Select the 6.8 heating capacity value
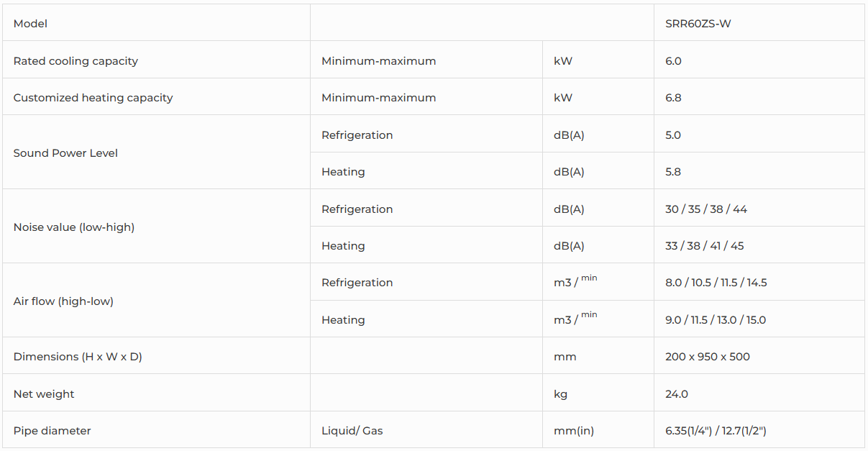The width and height of the screenshot is (868, 451). point(673,98)
